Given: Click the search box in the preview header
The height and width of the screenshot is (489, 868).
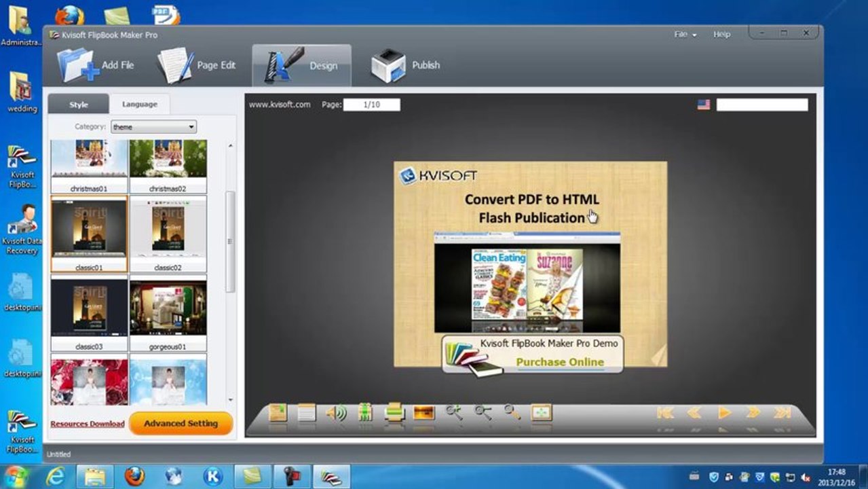Looking at the screenshot, I should (762, 105).
